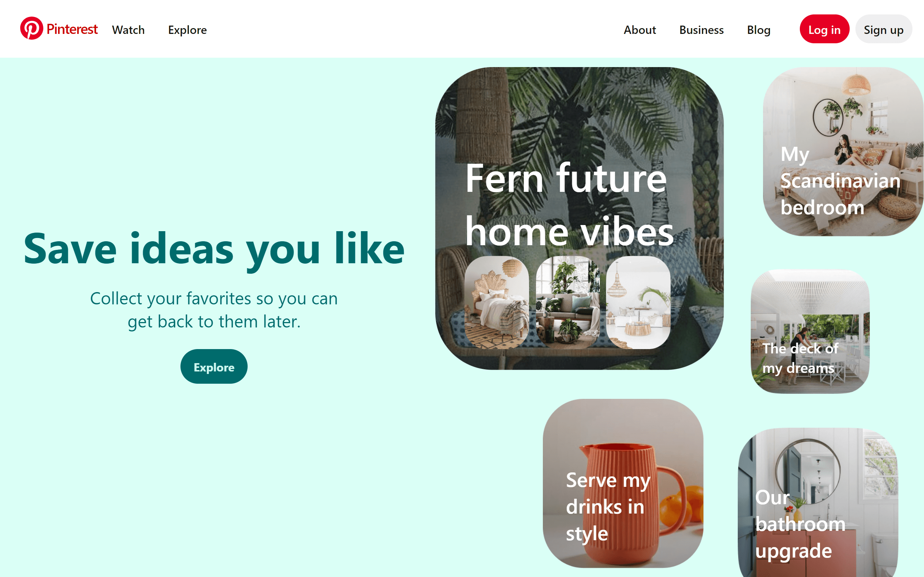Click the Business link in header

(701, 29)
